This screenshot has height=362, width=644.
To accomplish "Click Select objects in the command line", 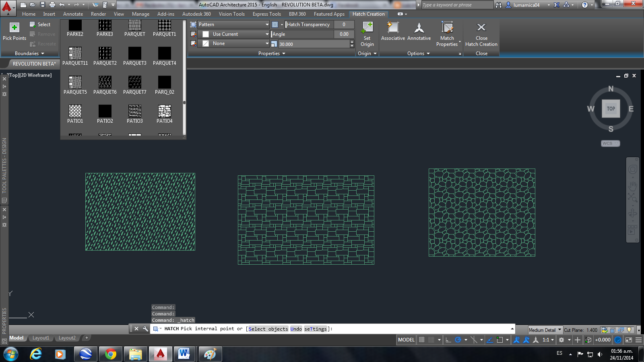I will 268,329.
